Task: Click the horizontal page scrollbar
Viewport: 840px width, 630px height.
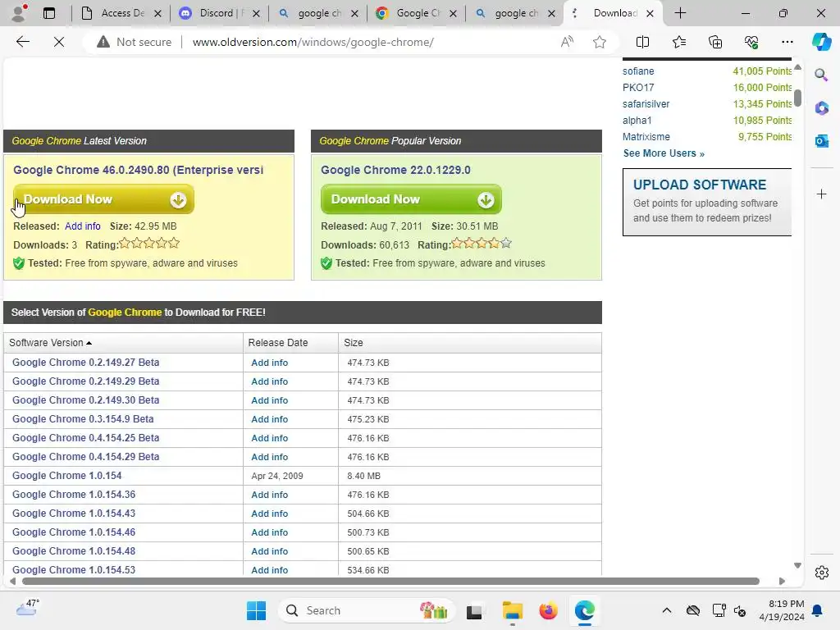Action: click(390, 582)
